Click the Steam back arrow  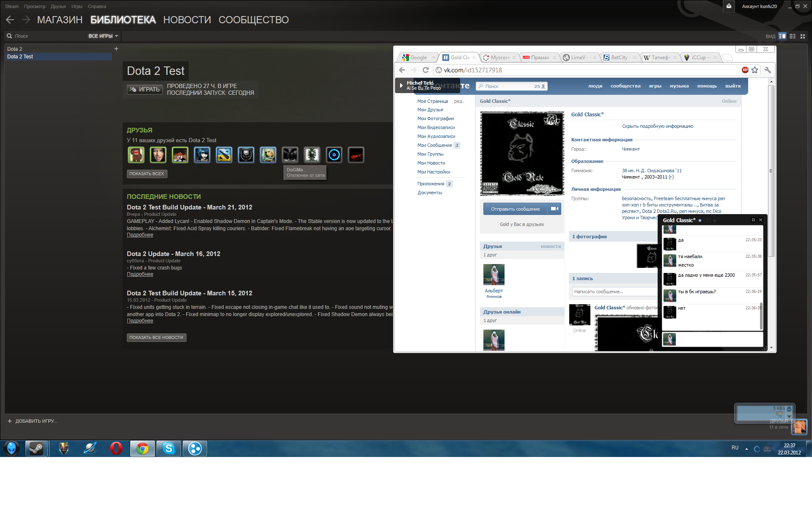pos(10,19)
